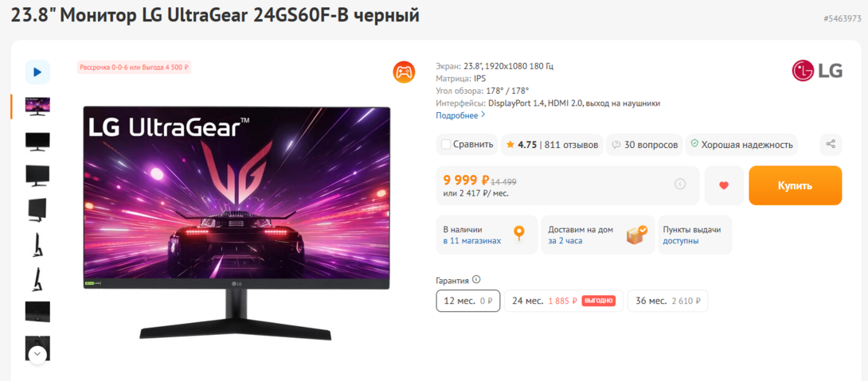Click the orange Купить button
Viewport: 868px width, 381px height.
tap(796, 186)
